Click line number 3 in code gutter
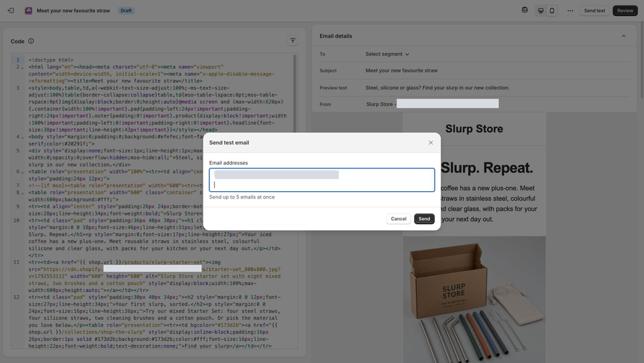The width and height of the screenshot is (644, 363). tap(17, 88)
